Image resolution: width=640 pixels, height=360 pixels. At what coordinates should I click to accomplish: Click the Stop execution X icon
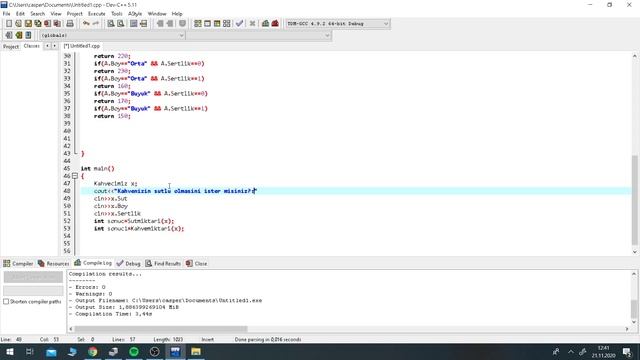click(x=252, y=24)
